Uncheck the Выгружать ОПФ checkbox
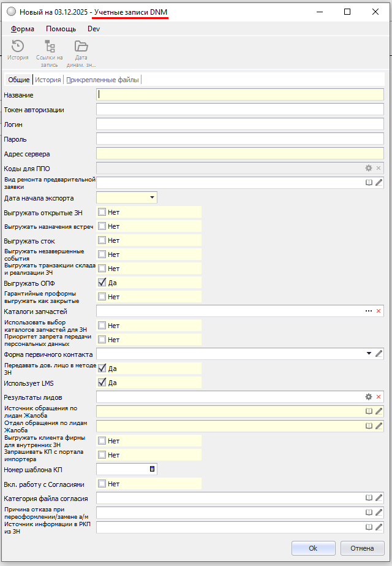Viewport: 392px width, 566px height. pyautogui.click(x=102, y=283)
